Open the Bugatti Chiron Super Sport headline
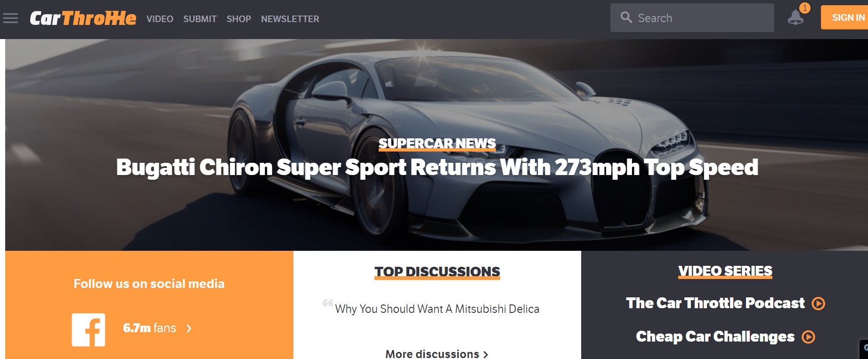Screen dimensions: 868x359 pos(437,168)
